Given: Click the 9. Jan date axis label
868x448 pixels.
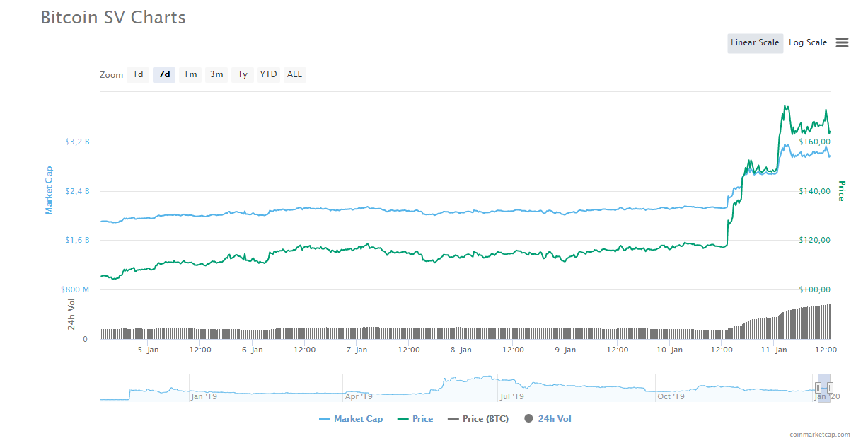Looking at the screenshot, I should click(566, 350).
